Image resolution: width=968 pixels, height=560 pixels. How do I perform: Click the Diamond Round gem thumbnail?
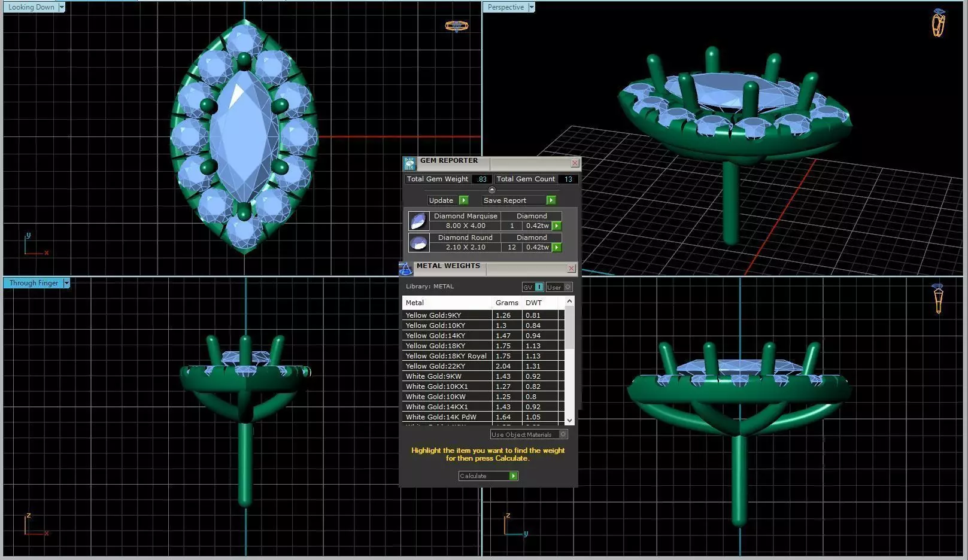click(x=418, y=242)
